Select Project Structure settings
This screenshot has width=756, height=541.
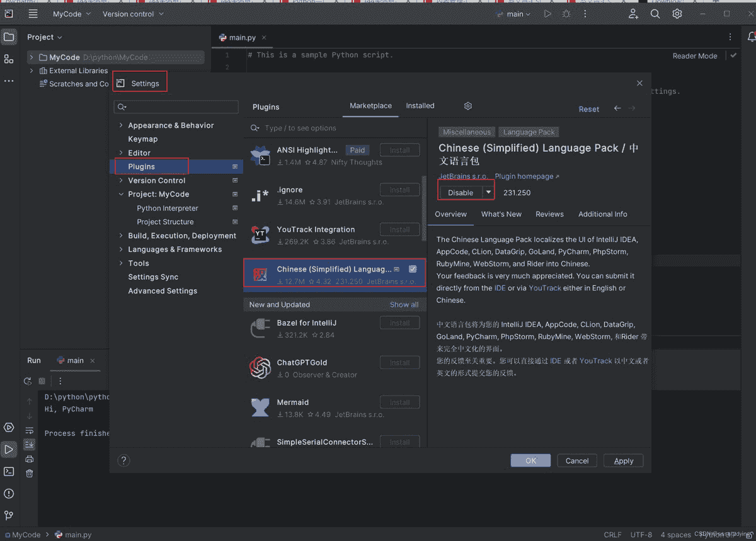pyautogui.click(x=165, y=222)
